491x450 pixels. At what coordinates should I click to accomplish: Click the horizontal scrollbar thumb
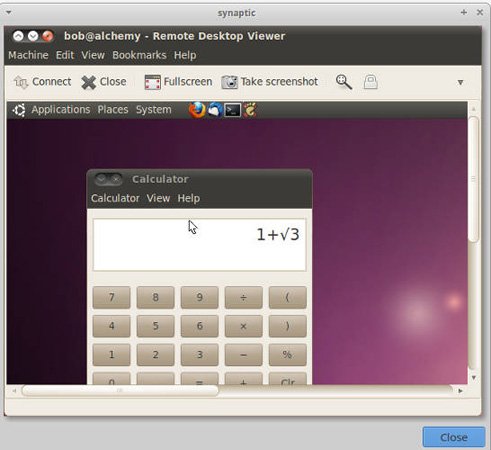[120, 391]
